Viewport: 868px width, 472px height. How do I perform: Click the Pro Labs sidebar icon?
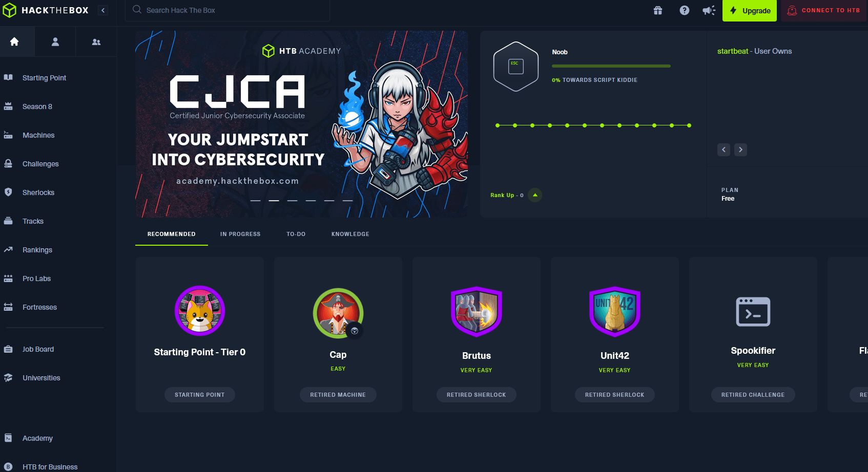[8, 278]
